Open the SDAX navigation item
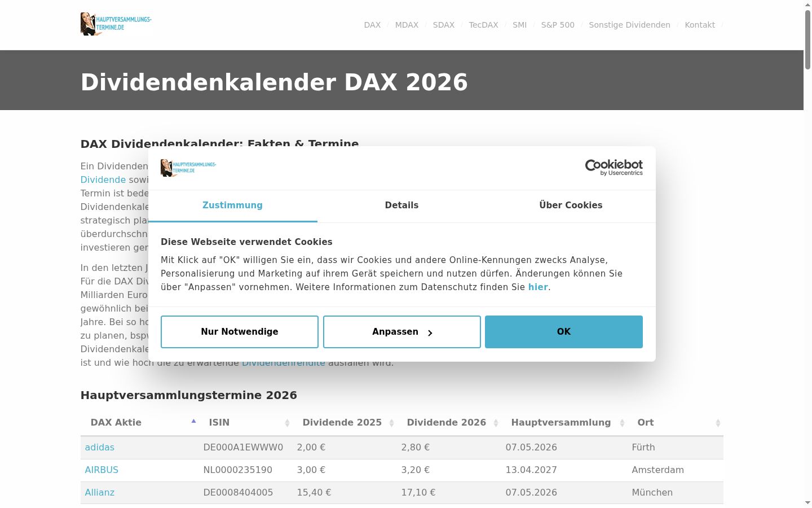812x508 pixels. [x=443, y=25]
